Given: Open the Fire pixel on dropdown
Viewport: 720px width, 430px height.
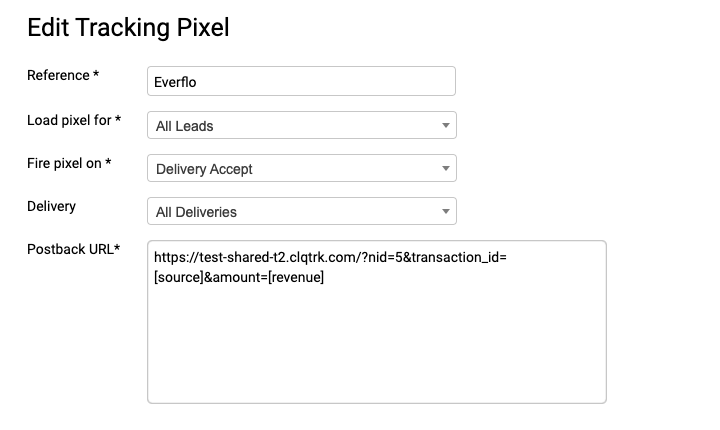Looking at the screenshot, I should point(302,168).
